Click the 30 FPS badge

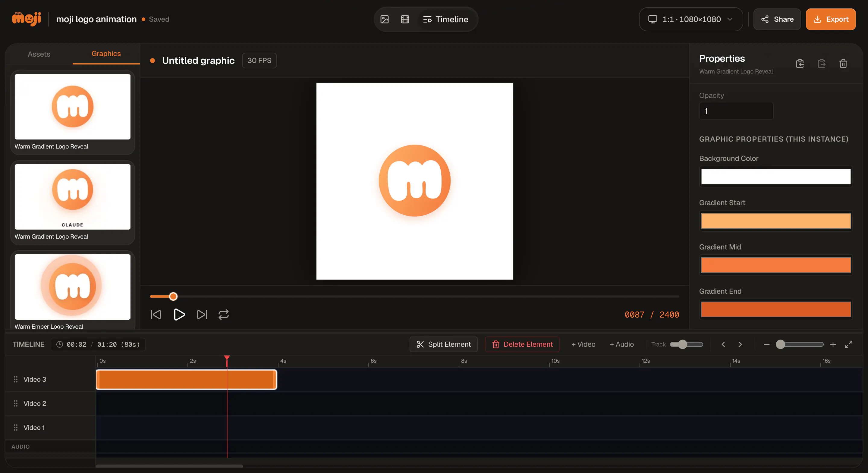259,60
